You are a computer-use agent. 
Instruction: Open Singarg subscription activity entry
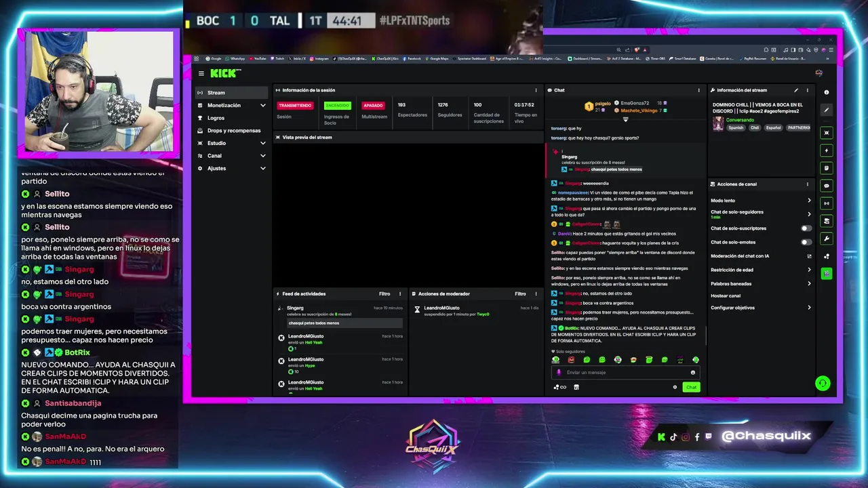(340, 316)
